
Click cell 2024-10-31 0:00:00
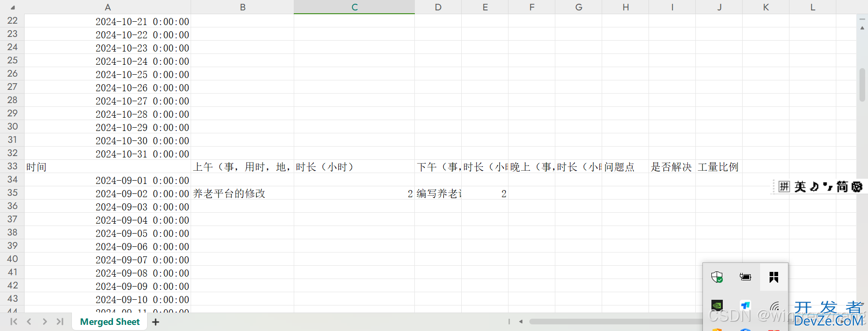(108, 153)
